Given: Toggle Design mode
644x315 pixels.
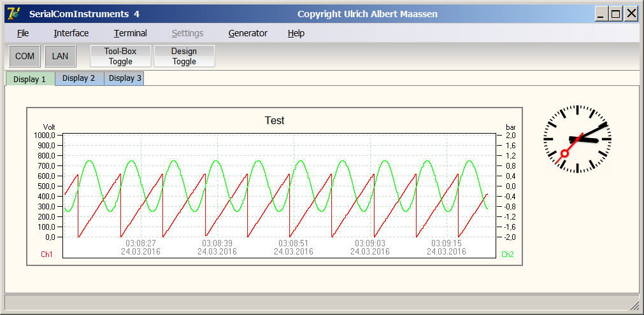Looking at the screenshot, I should 184,56.
